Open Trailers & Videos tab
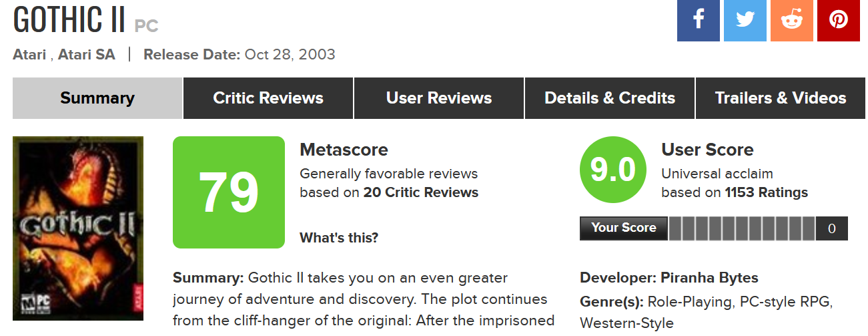This screenshot has width=868, height=336. [781, 98]
